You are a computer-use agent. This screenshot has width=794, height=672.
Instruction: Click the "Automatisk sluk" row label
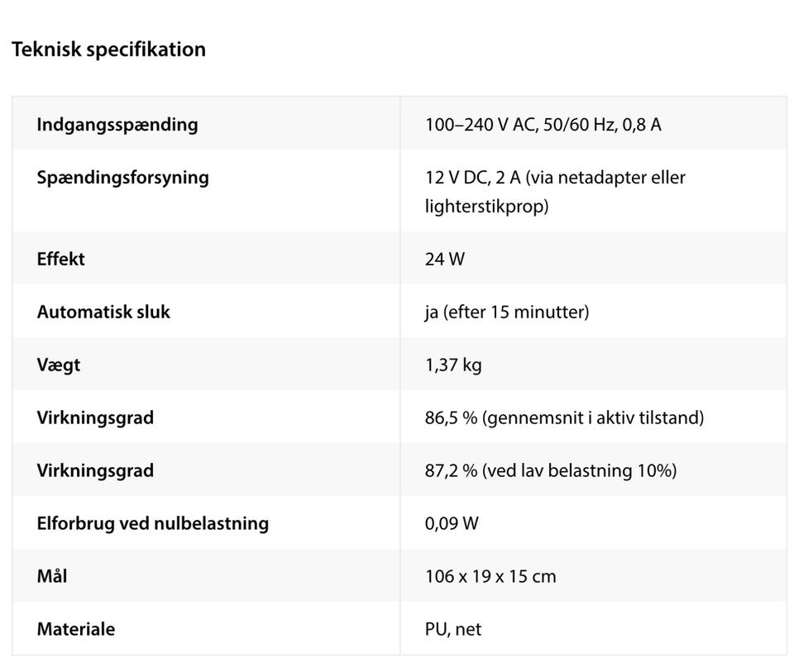coord(103,312)
